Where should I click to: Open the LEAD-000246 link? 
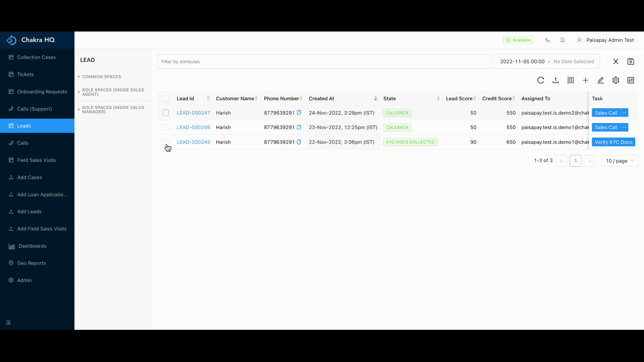click(x=193, y=127)
